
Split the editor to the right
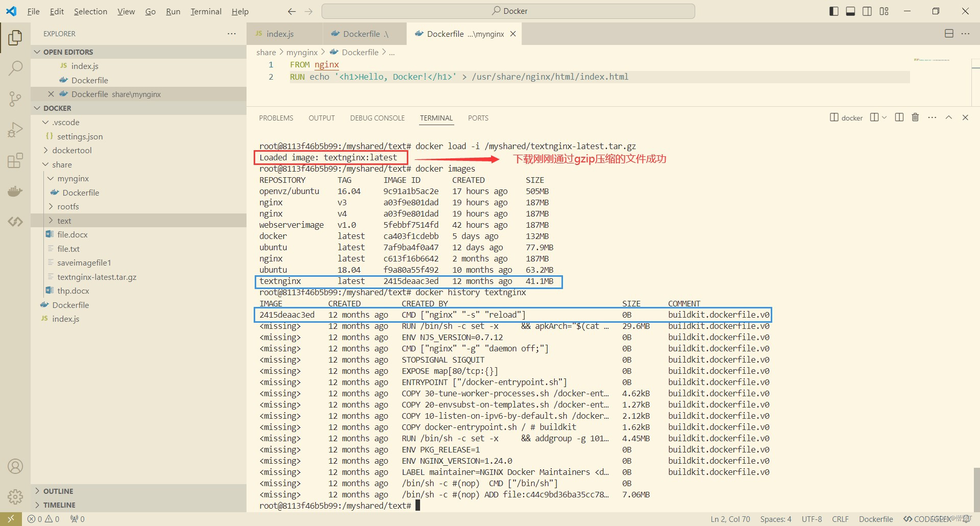pyautogui.click(x=949, y=34)
